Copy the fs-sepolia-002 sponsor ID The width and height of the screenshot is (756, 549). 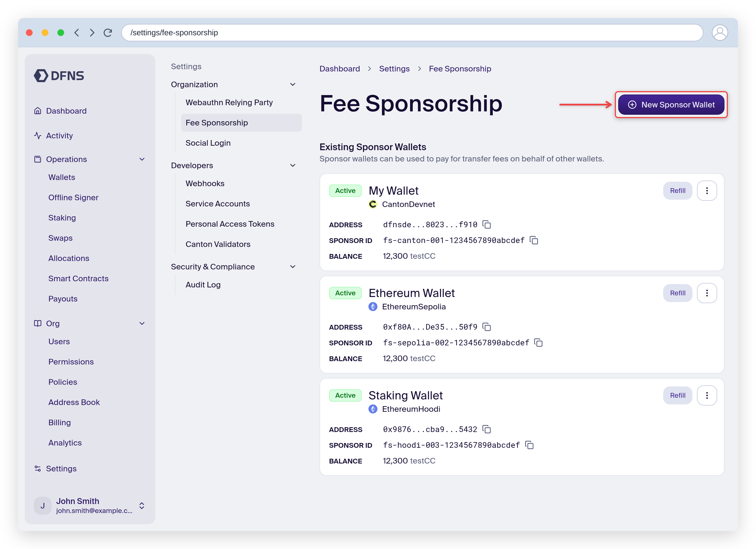pyautogui.click(x=538, y=343)
